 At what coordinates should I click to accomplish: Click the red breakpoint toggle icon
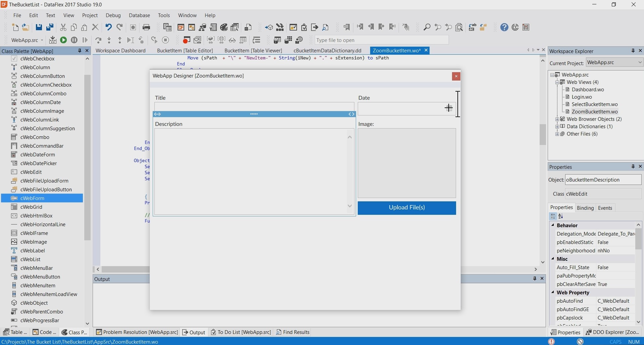(x=186, y=40)
